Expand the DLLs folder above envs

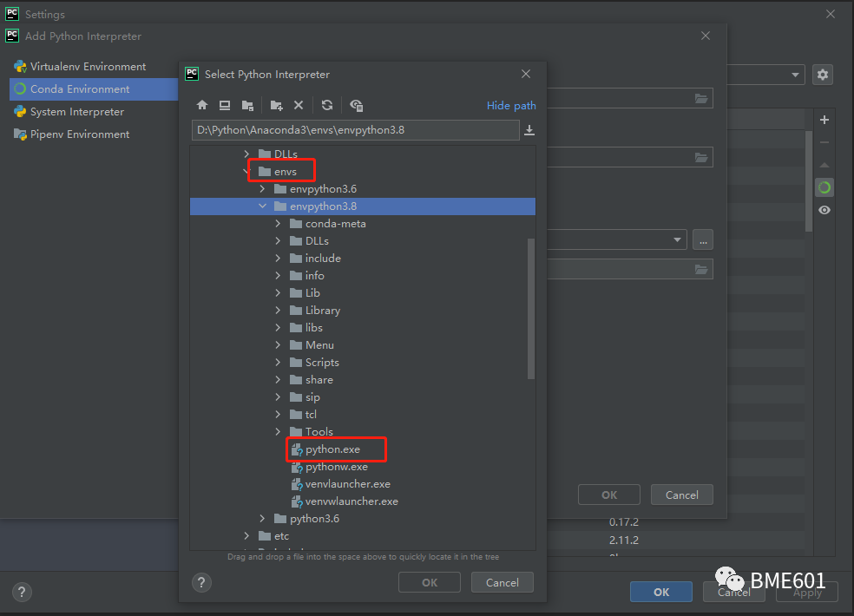point(246,154)
